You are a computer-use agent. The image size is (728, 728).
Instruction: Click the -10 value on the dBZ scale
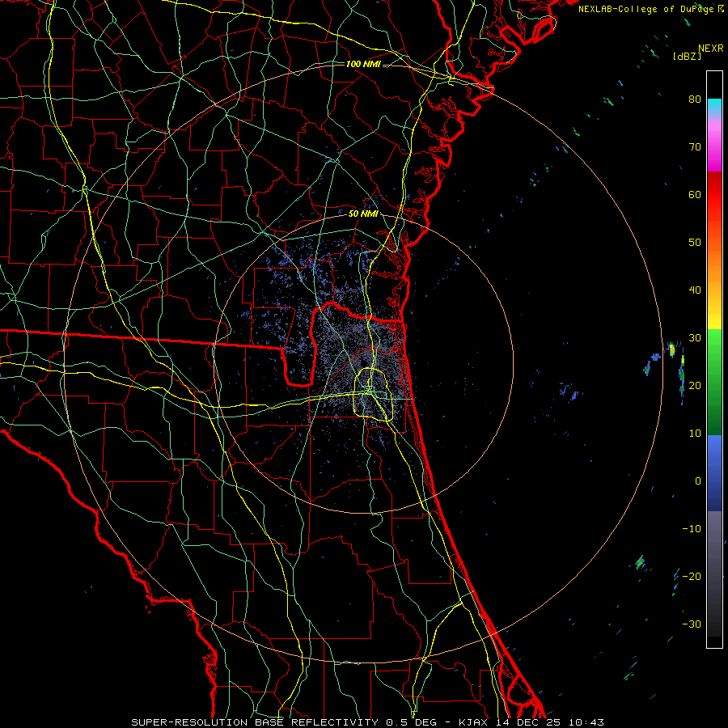[x=692, y=529]
